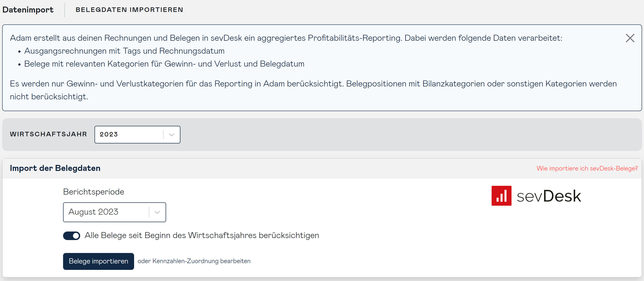Click the Datenimport page title

tap(28, 10)
